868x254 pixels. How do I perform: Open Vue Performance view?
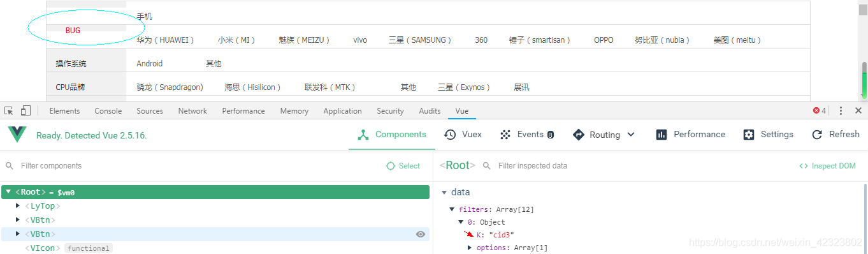690,135
